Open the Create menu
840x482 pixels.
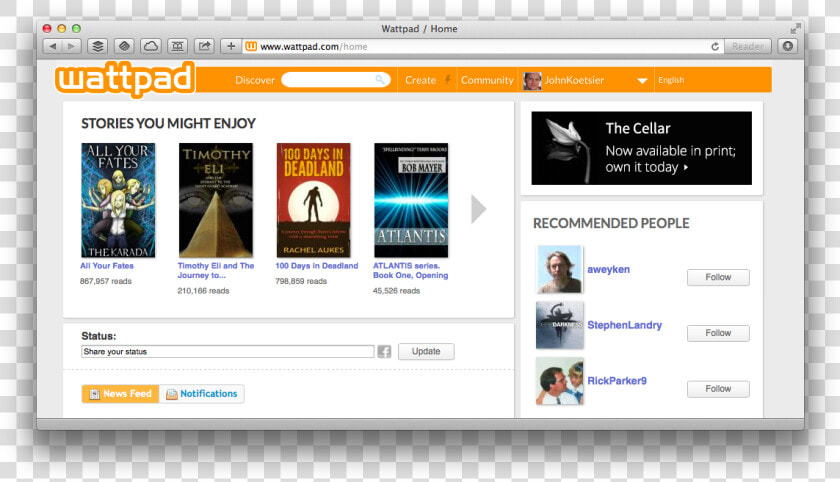tap(421, 80)
